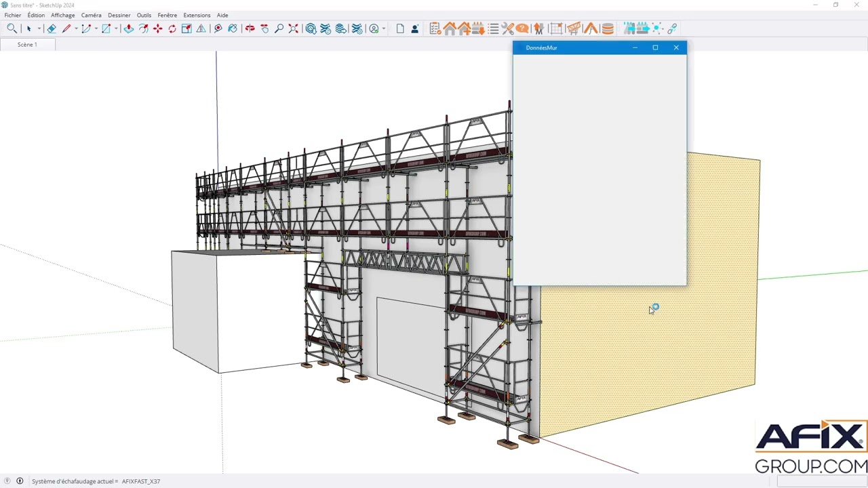Choose the Paint Bucket tool

click(x=233, y=28)
